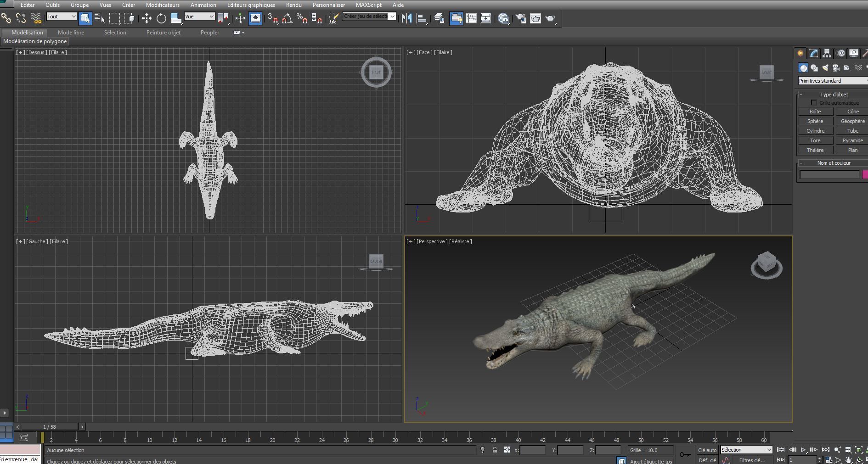868x464 pixels.
Task: Open the Editer menu
Action: click(x=28, y=5)
